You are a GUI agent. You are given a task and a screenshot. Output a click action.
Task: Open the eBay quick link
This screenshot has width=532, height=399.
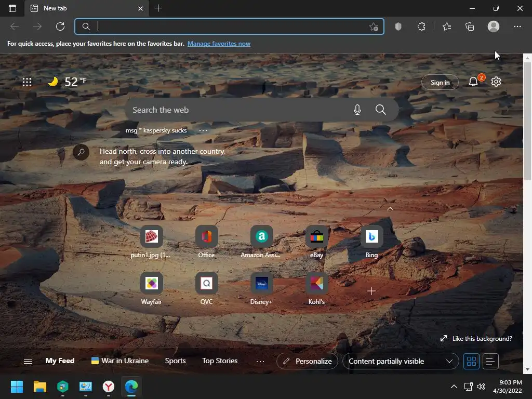tap(316, 242)
